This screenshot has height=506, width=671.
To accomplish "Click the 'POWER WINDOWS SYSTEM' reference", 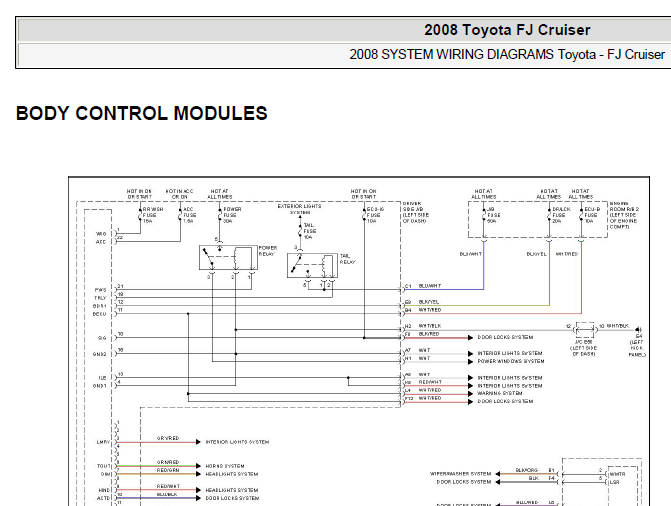I will 511,361.
